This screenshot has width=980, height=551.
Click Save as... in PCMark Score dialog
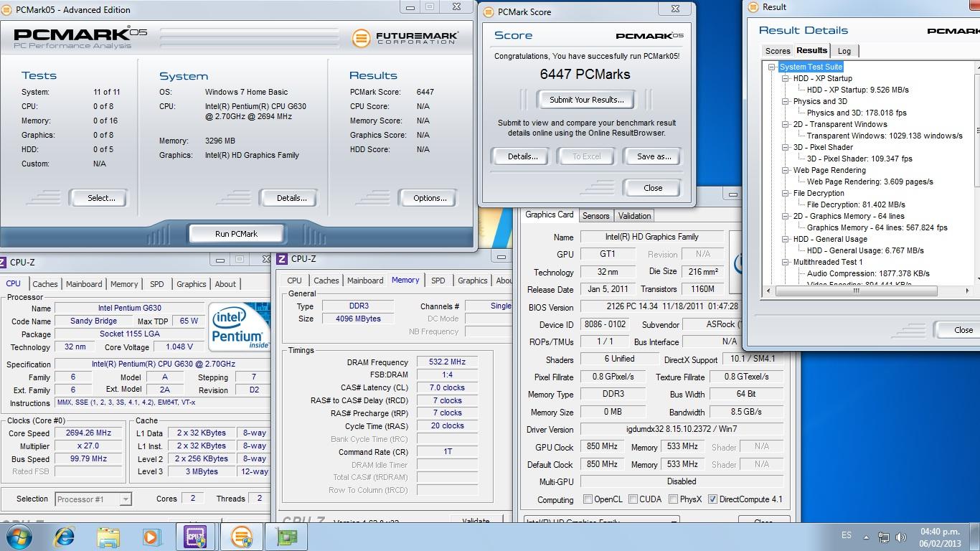654,156
